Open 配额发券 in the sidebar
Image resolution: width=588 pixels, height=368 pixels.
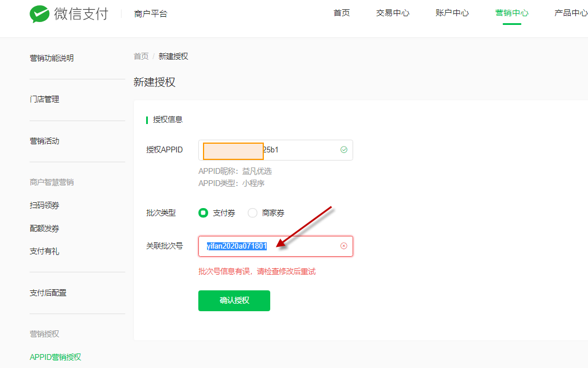click(x=44, y=228)
